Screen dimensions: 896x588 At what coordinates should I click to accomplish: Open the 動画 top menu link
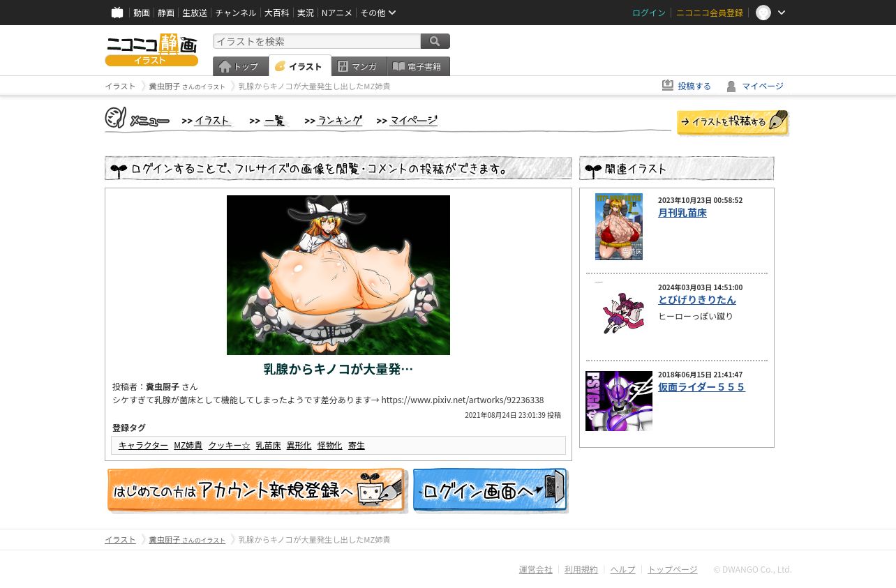point(142,13)
